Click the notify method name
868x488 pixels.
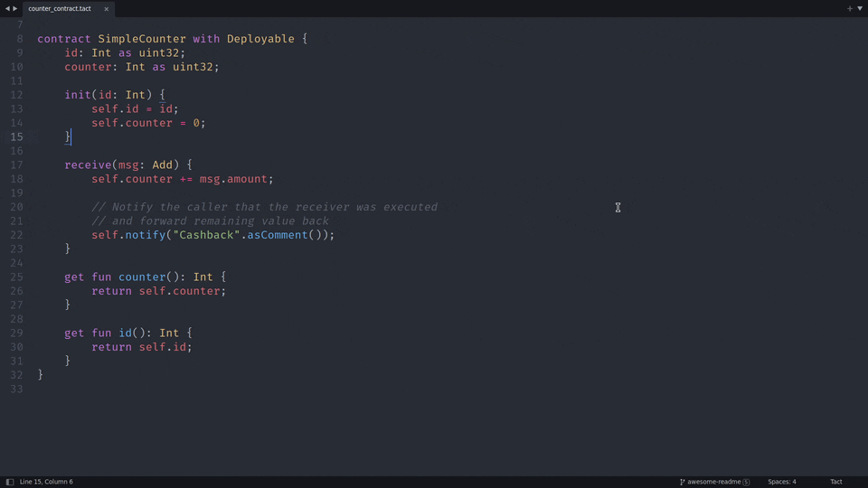[145, 235]
